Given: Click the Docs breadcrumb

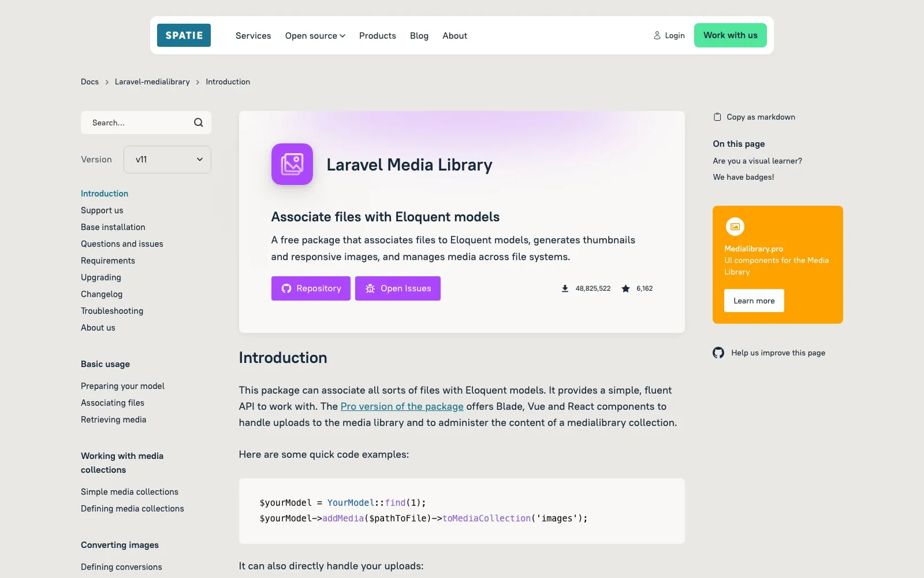Looking at the screenshot, I should (90, 81).
